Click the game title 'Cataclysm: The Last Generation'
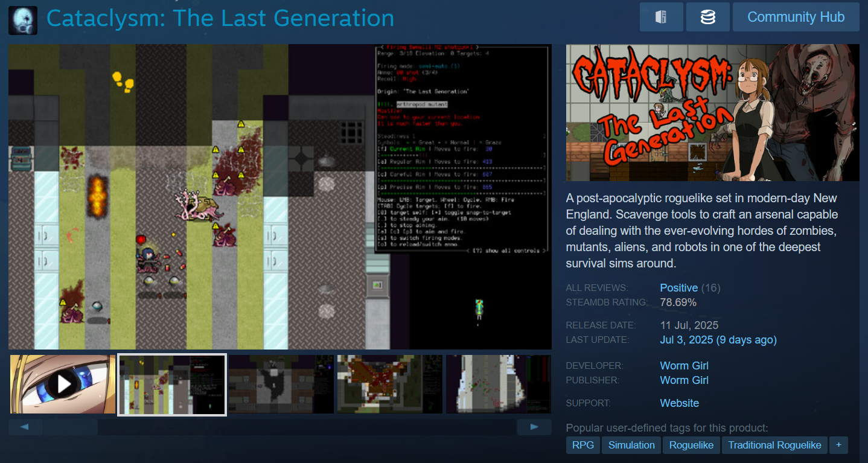Image resolution: width=868 pixels, height=463 pixels. point(220,19)
